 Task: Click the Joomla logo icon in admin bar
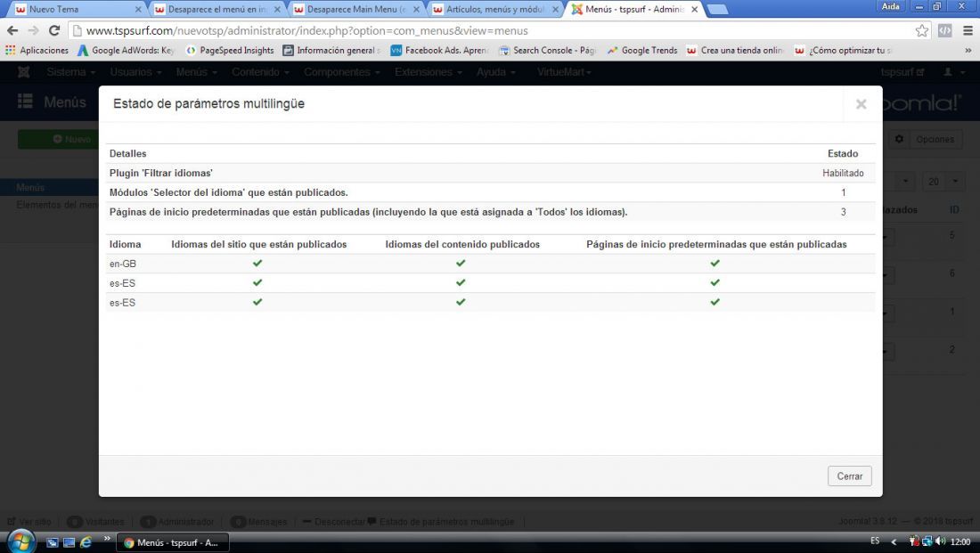point(24,72)
